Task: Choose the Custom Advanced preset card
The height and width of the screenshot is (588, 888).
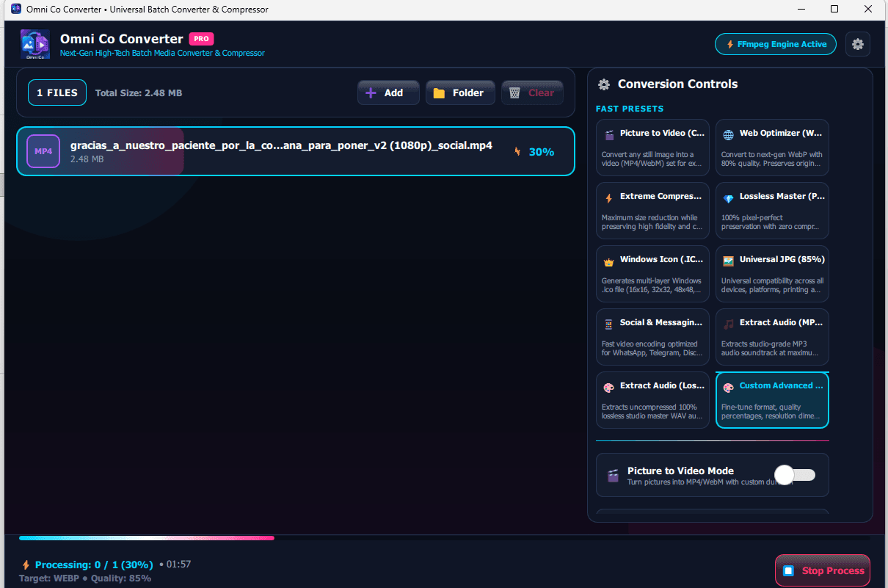Action: tap(772, 400)
